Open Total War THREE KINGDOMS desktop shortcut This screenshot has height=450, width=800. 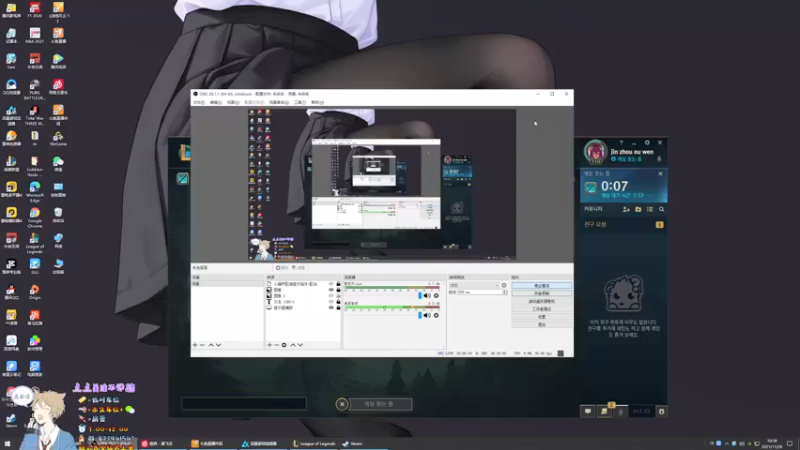click(35, 115)
